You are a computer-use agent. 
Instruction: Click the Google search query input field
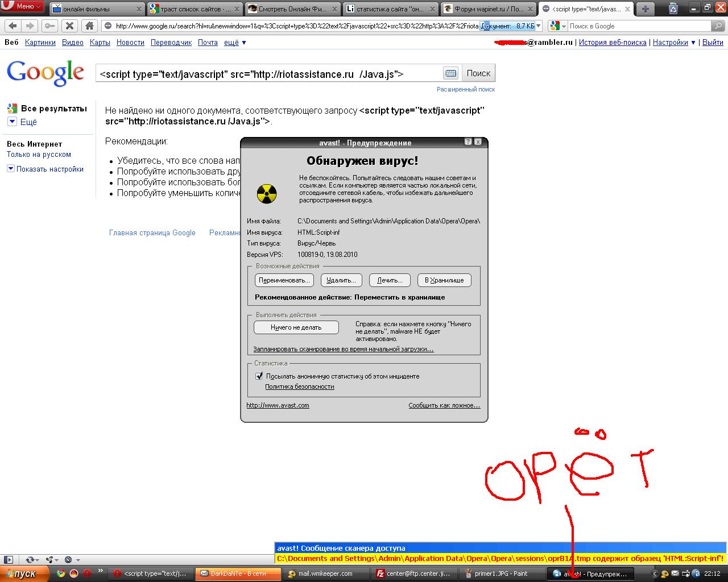pos(267,74)
